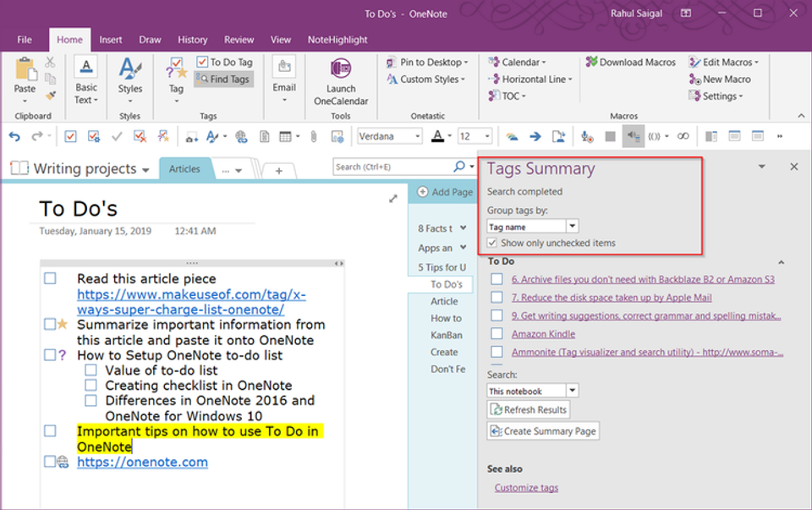The width and height of the screenshot is (812, 510).
Task: Click the Undo arrow in quick access toolbar
Action: 14,137
